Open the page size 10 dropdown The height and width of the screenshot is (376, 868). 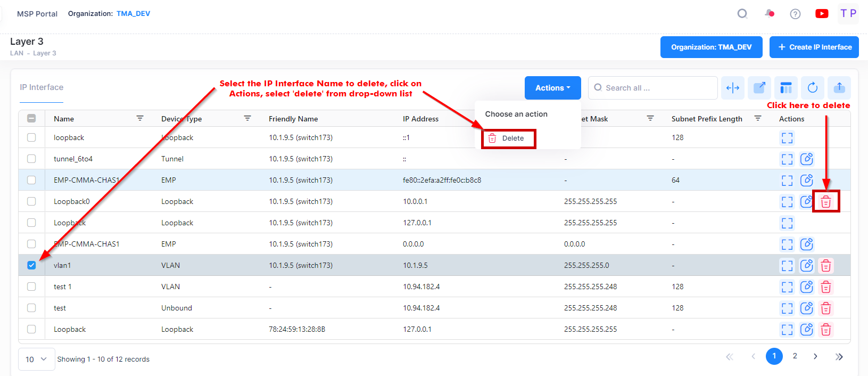pyautogui.click(x=36, y=359)
